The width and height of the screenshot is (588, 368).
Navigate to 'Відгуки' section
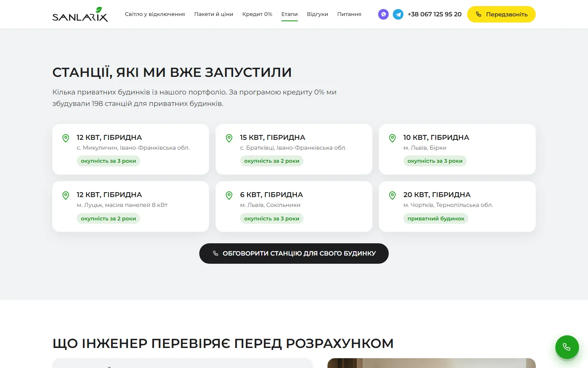click(317, 14)
